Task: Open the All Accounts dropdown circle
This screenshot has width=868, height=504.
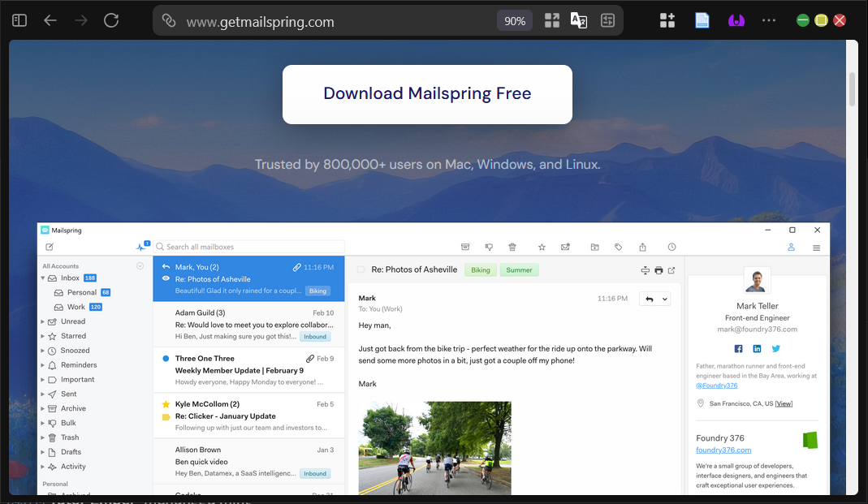Action: [140, 266]
